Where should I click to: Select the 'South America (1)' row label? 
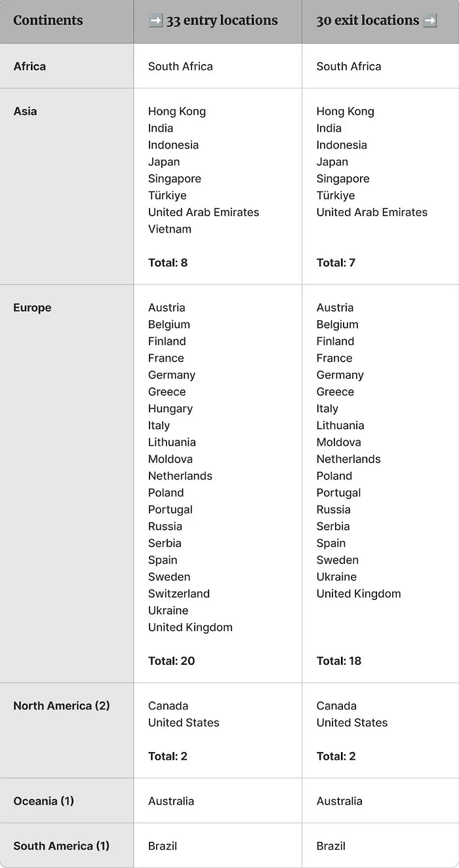click(x=61, y=846)
